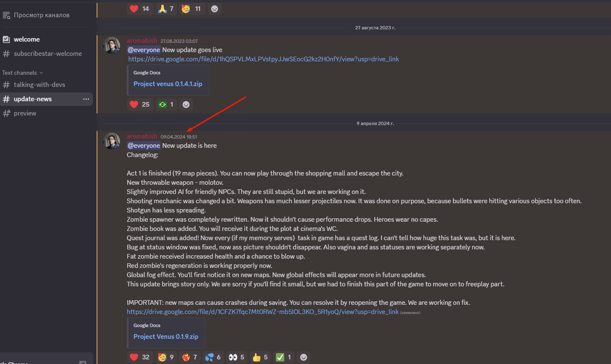611x364 pixels.
Task: Toggle heart reaction with count 25
Action: click(139, 104)
